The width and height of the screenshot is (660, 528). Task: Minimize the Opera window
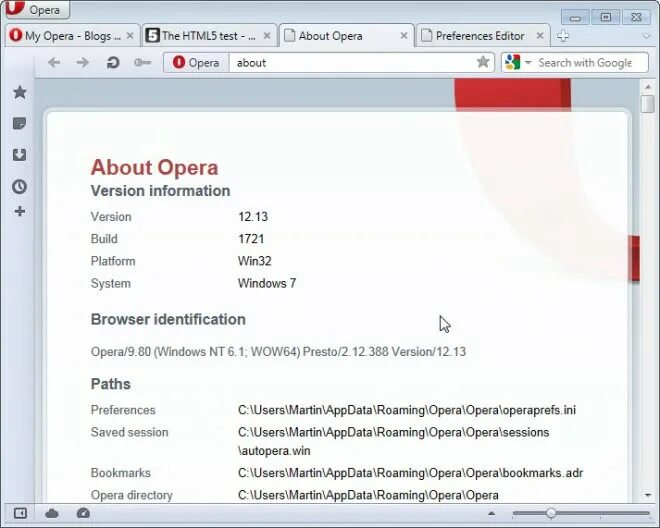(575, 17)
